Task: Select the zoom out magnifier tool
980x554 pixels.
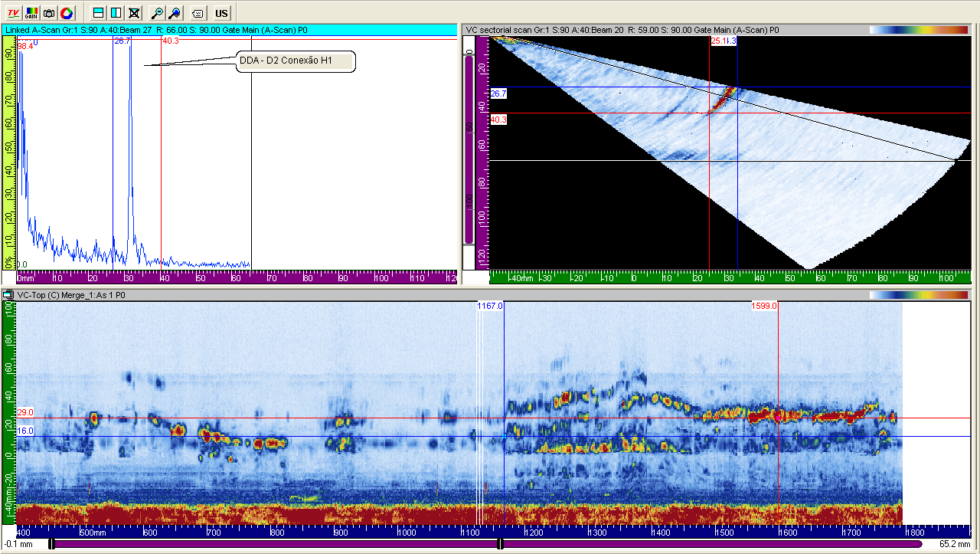Action: [x=157, y=12]
